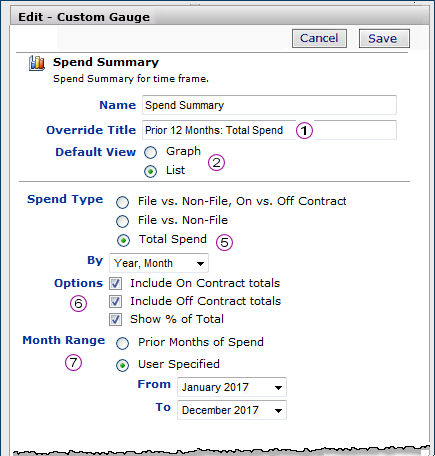435x456 pixels.
Task: Select the Total Spend radio option
Action: click(x=123, y=240)
